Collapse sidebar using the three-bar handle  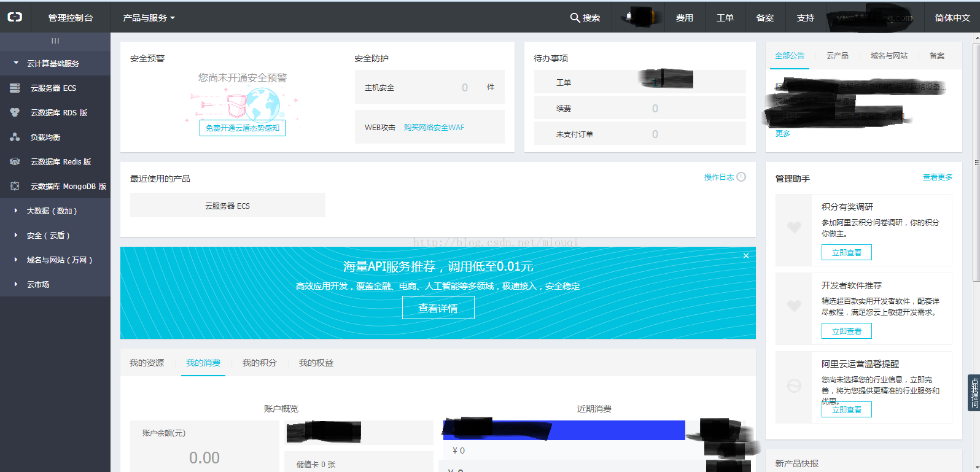point(55,41)
